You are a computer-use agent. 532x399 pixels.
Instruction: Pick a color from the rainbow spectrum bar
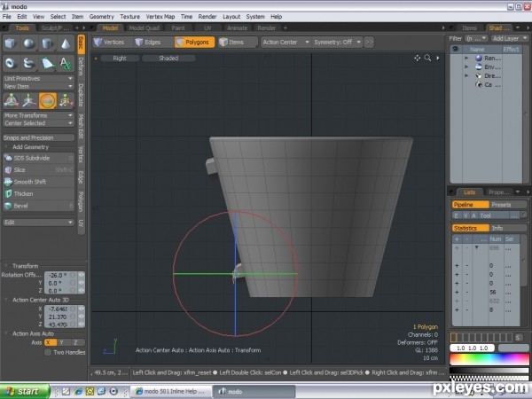tap(489, 359)
